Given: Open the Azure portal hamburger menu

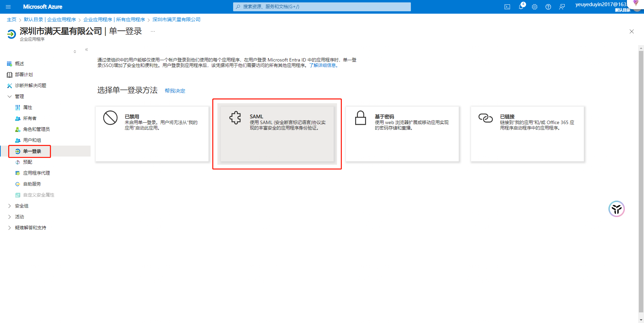Looking at the screenshot, I should click(8, 7).
